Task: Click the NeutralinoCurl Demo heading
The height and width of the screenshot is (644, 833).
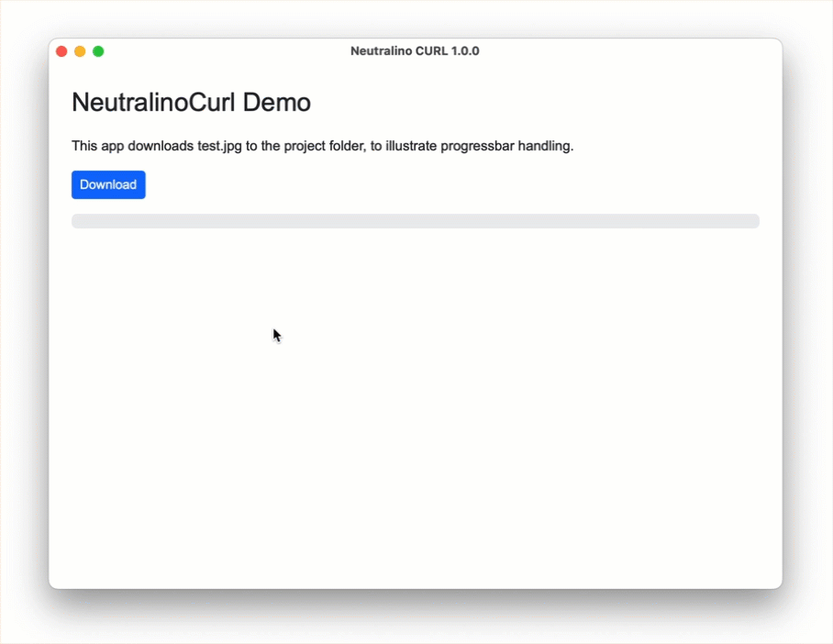Action: 191,102
